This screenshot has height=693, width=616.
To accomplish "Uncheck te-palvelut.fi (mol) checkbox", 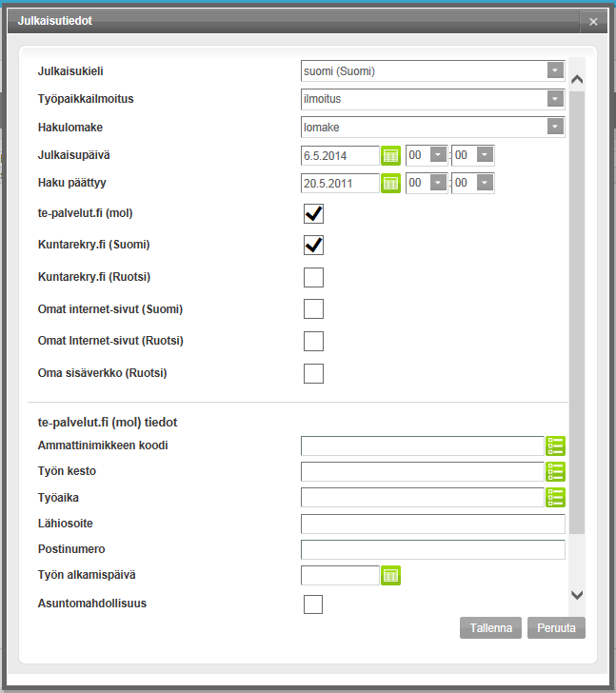I will (313, 214).
